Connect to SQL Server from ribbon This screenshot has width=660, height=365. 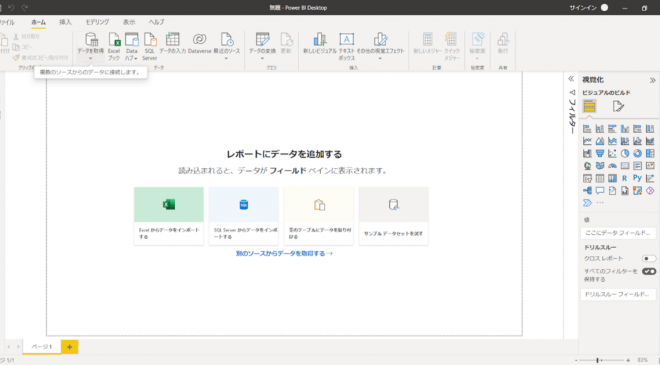149,46
